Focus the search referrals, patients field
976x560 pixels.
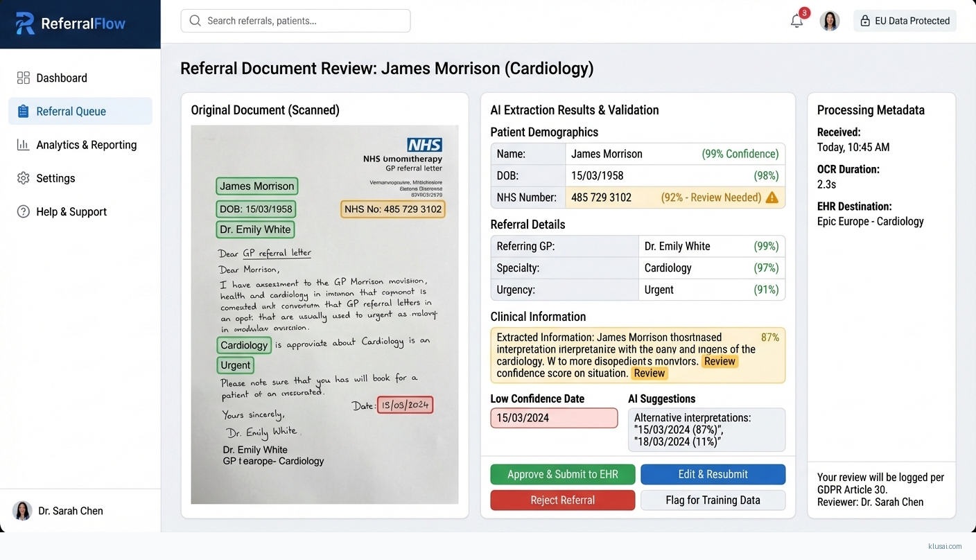pos(305,21)
